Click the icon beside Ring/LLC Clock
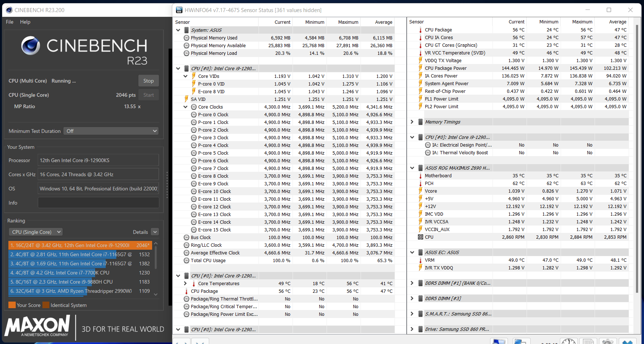Viewport: 644px width, 344px height. click(187, 245)
